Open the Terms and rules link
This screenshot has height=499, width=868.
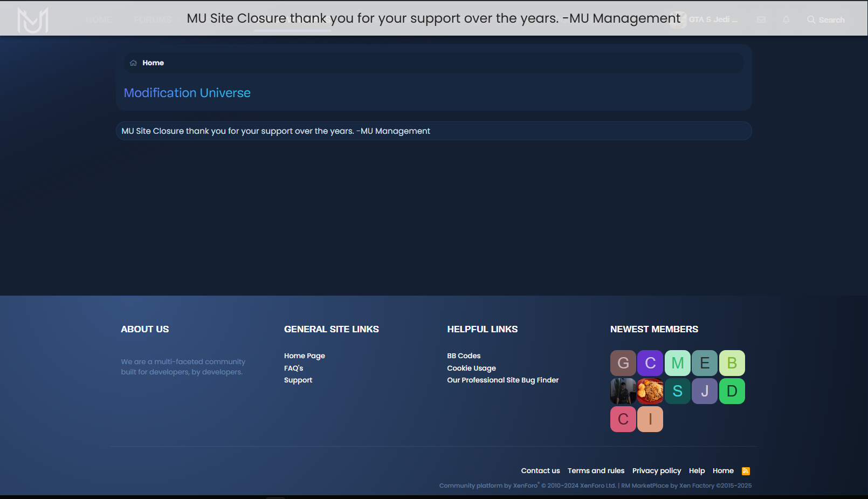596,471
